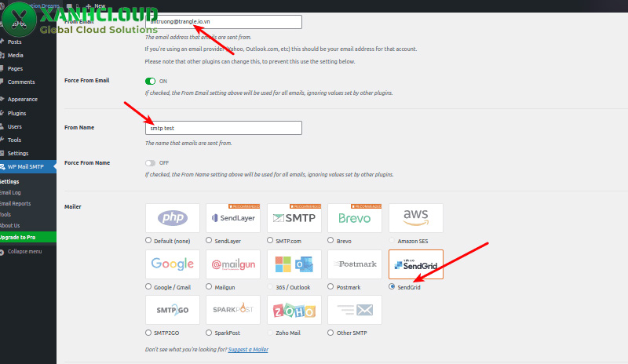Viewport: 628px width, 364px height.
Task: Select the SendLayer mailer logo
Action: pyautogui.click(x=233, y=218)
